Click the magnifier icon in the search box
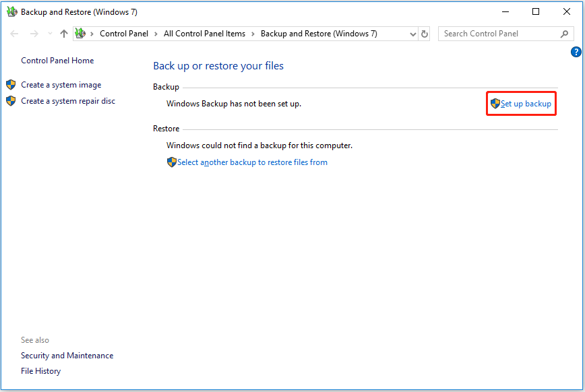The width and height of the screenshot is (585, 392). pyautogui.click(x=565, y=34)
